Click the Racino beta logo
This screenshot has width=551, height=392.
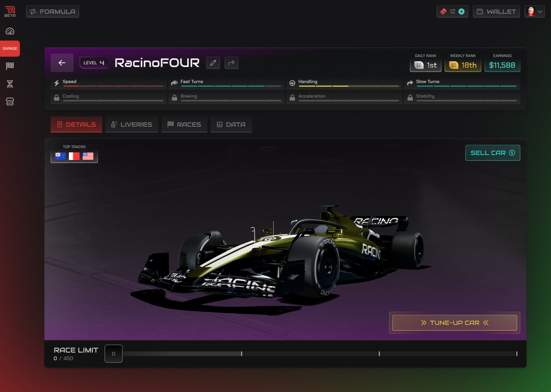pos(10,11)
